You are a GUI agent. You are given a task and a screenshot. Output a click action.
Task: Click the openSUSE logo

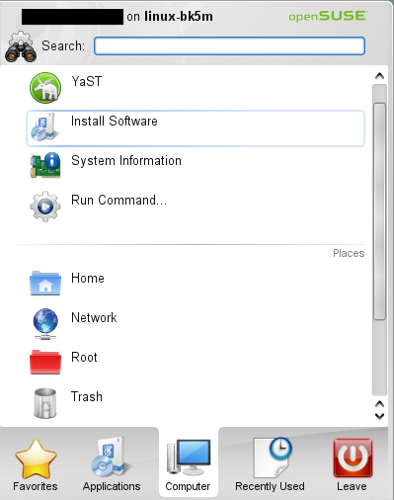click(328, 16)
